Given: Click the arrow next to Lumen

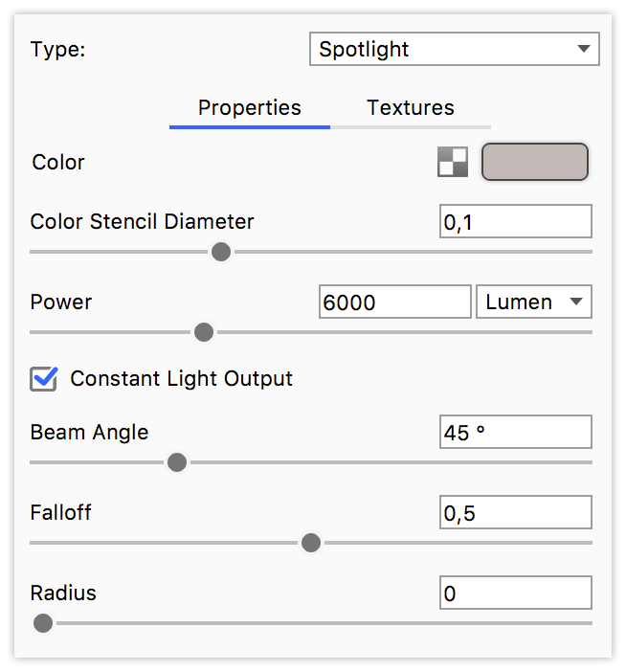Looking at the screenshot, I should click(575, 302).
